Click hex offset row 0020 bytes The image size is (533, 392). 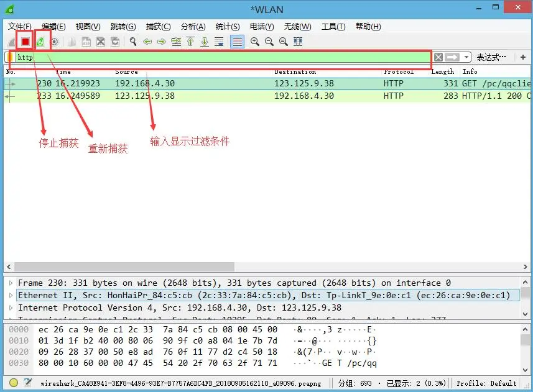pyautogui.click(x=158, y=352)
